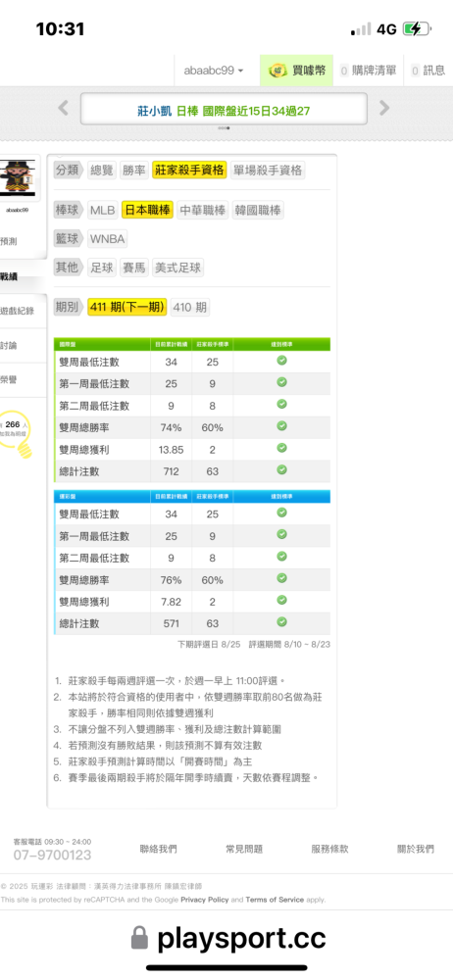Tap the phone number 07-9700123
Screen dimensions: 453x980
(53, 855)
